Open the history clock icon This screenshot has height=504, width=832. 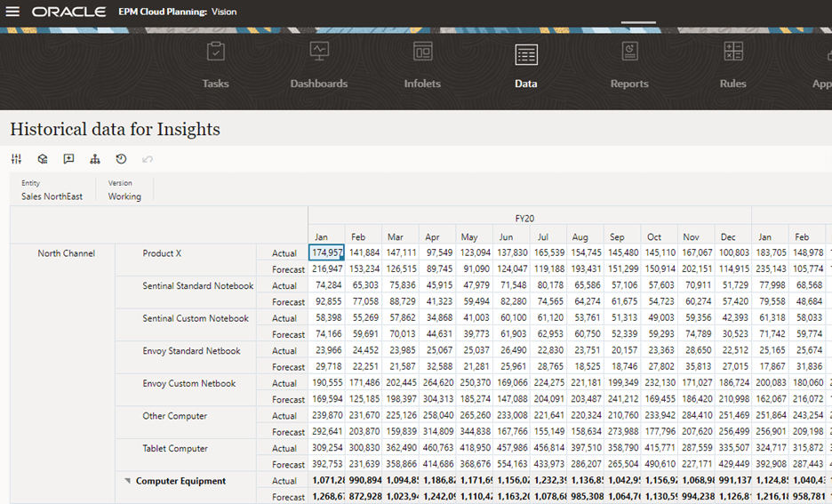pyautogui.click(x=121, y=159)
